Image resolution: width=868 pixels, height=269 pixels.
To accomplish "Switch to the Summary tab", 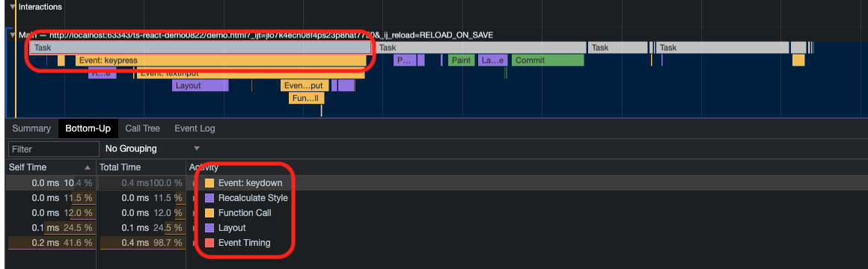I will 31,128.
